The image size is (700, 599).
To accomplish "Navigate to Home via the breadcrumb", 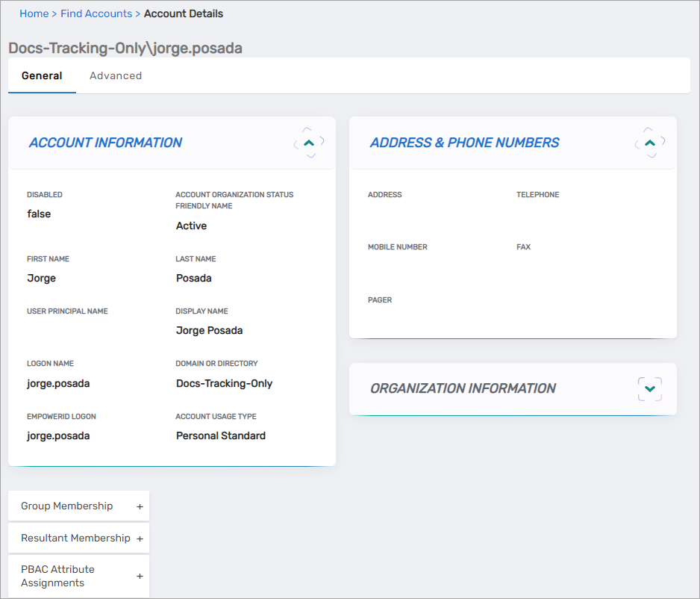I will point(34,13).
